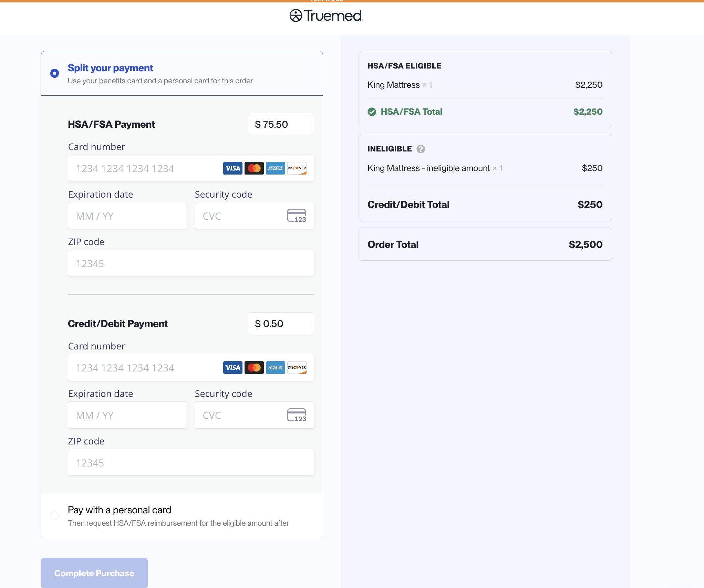This screenshot has height=588, width=704.
Task: Click the Visa icon in HSA/FSA card field
Action: [x=232, y=168]
